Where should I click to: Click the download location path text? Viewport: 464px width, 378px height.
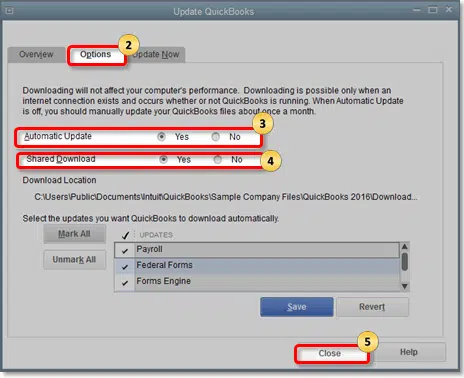point(226,197)
